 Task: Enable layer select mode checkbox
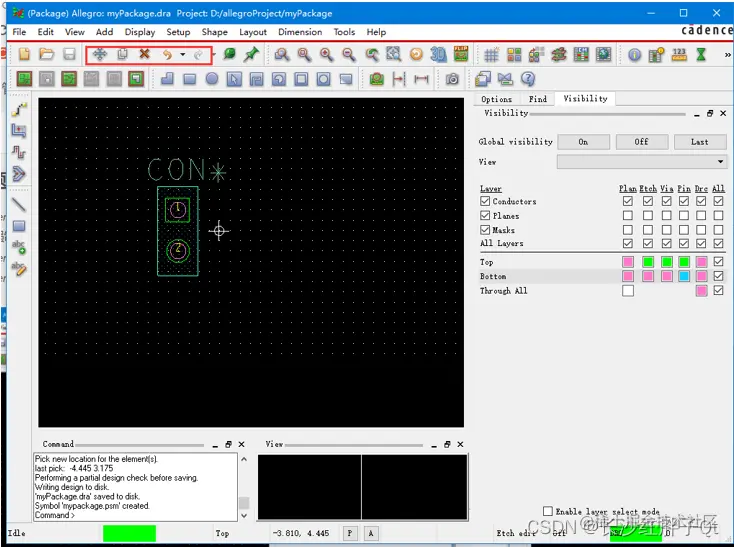coord(548,511)
